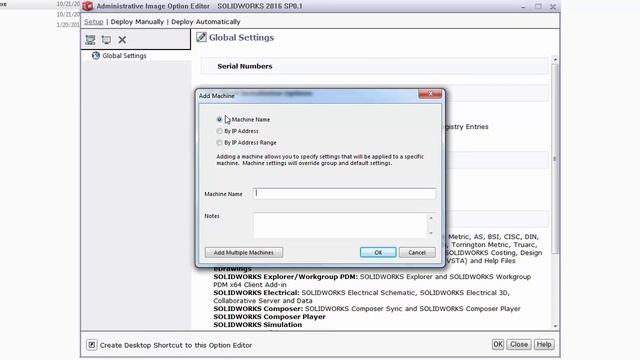The height and width of the screenshot is (360, 640).
Task: Switch to Deploy Automatically tab
Action: point(206,22)
